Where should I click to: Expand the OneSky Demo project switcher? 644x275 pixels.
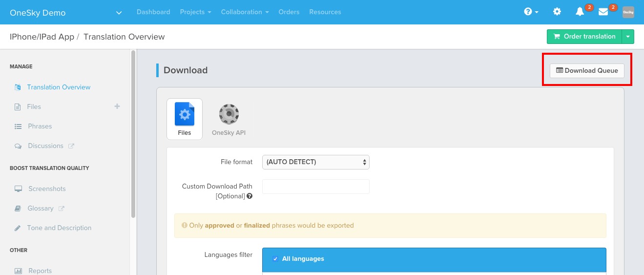click(x=119, y=13)
